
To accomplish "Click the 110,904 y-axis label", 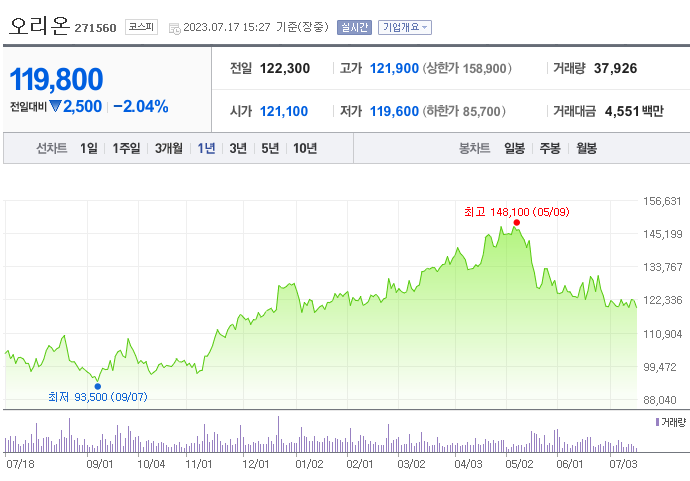I will 662,334.
